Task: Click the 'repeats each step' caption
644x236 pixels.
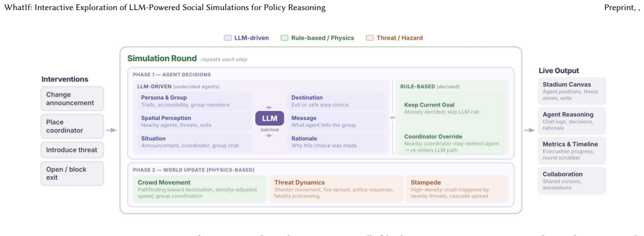Action: (x=224, y=59)
